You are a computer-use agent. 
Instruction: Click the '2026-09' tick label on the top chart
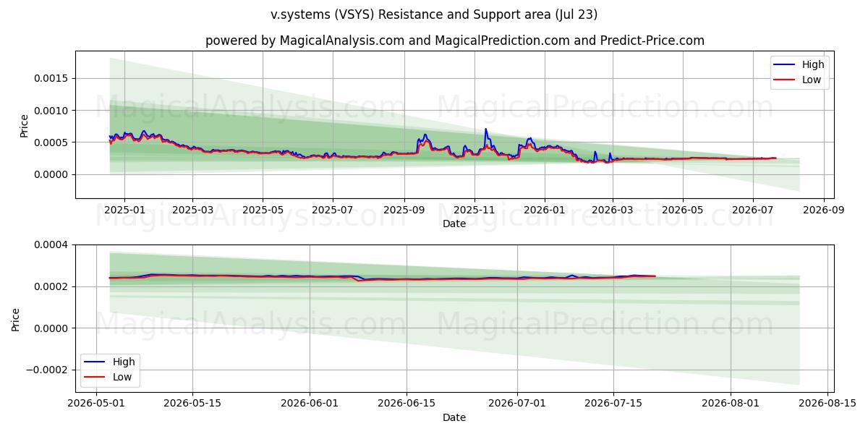pos(824,210)
